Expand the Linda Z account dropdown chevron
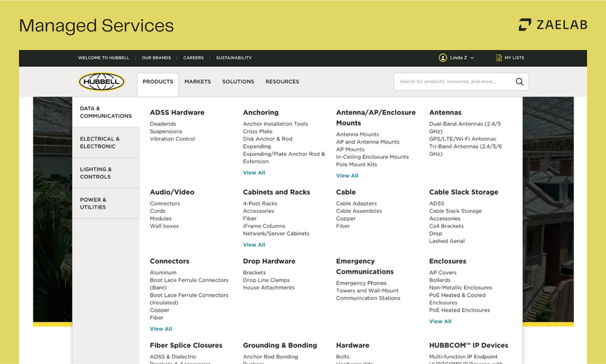This screenshot has height=364, width=606. click(472, 58)
